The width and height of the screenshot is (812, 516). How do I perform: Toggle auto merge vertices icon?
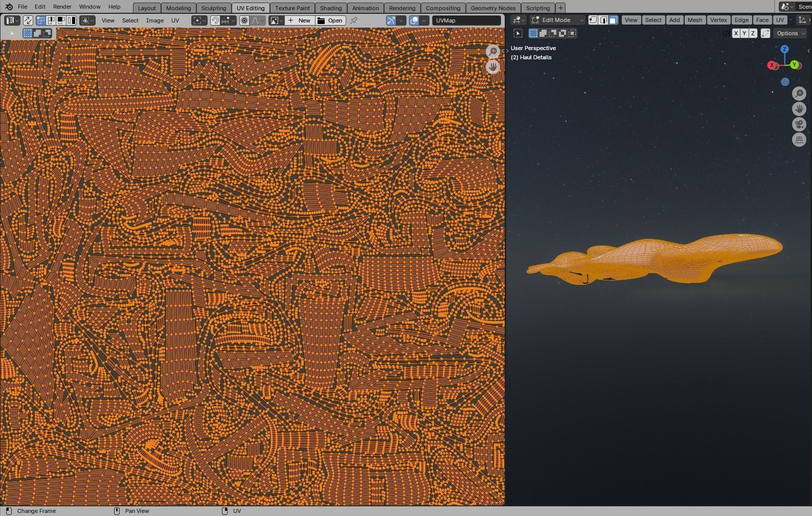[x=765, y=33]
